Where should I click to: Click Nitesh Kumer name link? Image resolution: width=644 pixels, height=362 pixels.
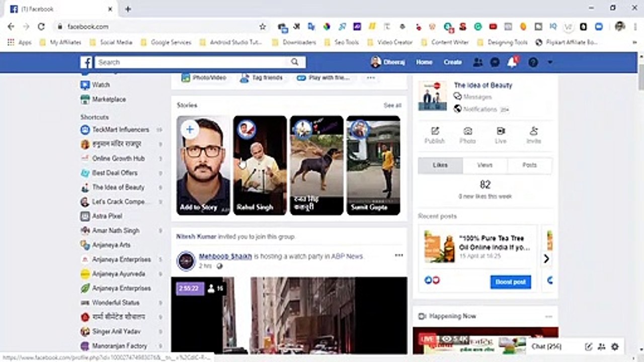(195, 236)
